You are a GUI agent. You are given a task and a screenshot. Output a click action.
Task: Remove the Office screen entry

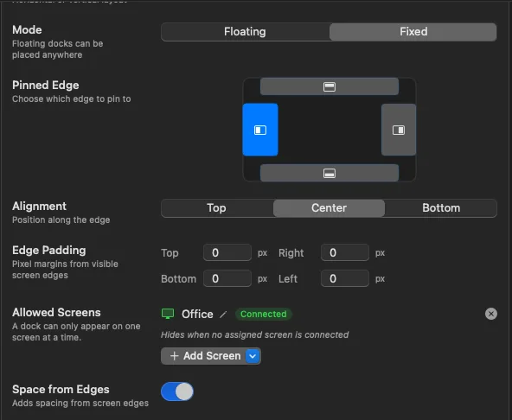(x=490, y=314)
